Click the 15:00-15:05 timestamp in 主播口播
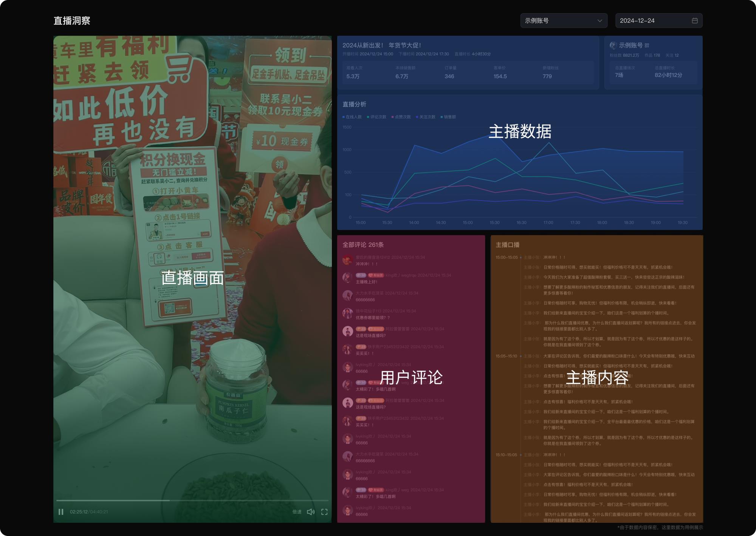 (x=507, y=258)
